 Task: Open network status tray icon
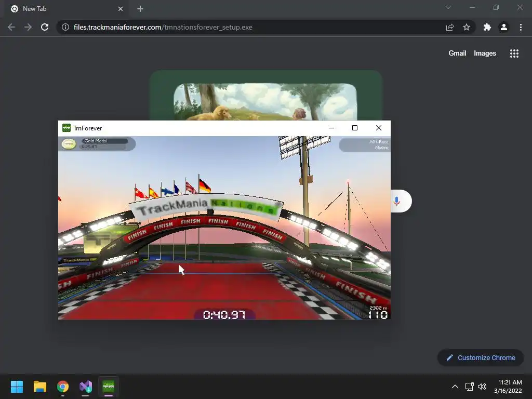(x=470, y=387)
